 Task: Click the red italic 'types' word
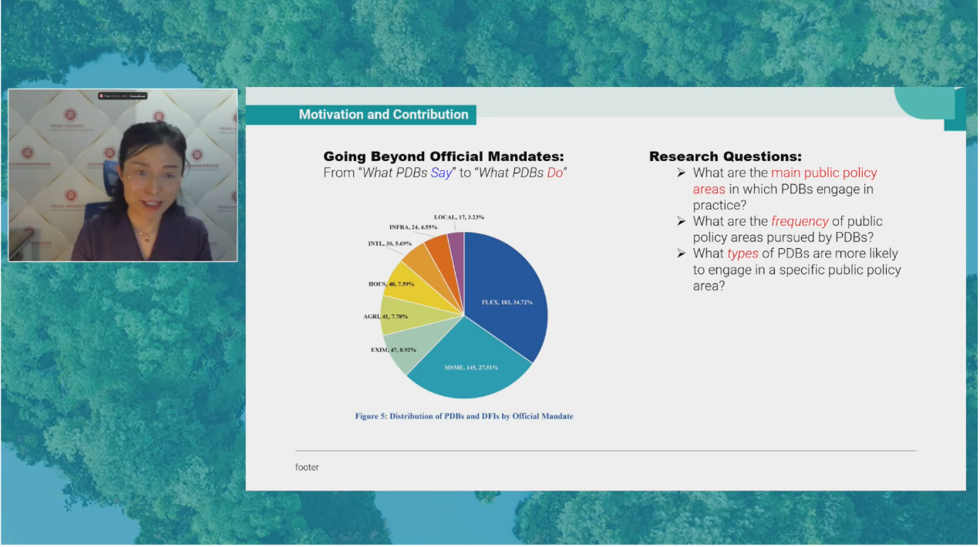coord(743,253)
